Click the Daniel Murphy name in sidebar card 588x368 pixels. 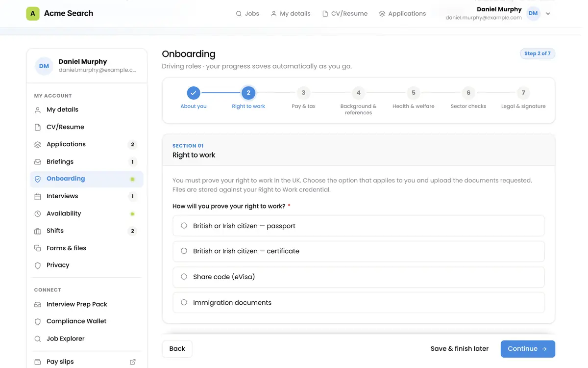(83, 62)
